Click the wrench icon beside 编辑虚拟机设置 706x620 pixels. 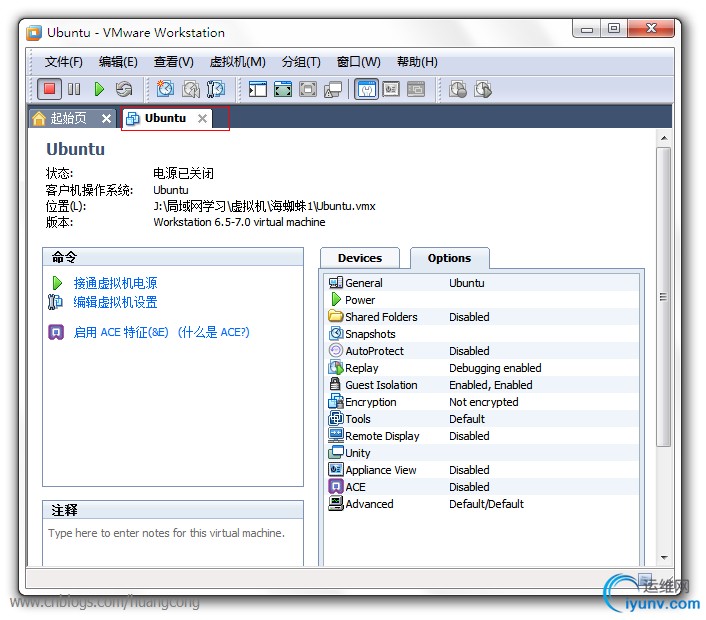point(55,302)
